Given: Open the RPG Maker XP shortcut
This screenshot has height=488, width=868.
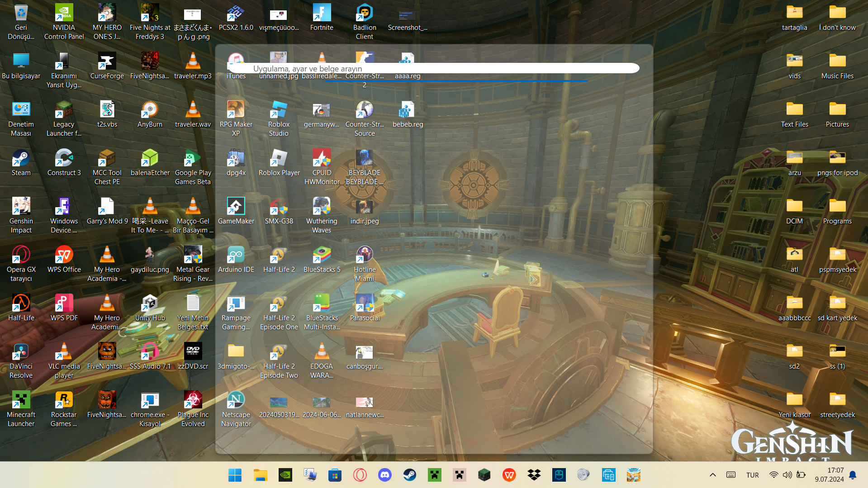Looking at the screenshot, I should (236, 118).
